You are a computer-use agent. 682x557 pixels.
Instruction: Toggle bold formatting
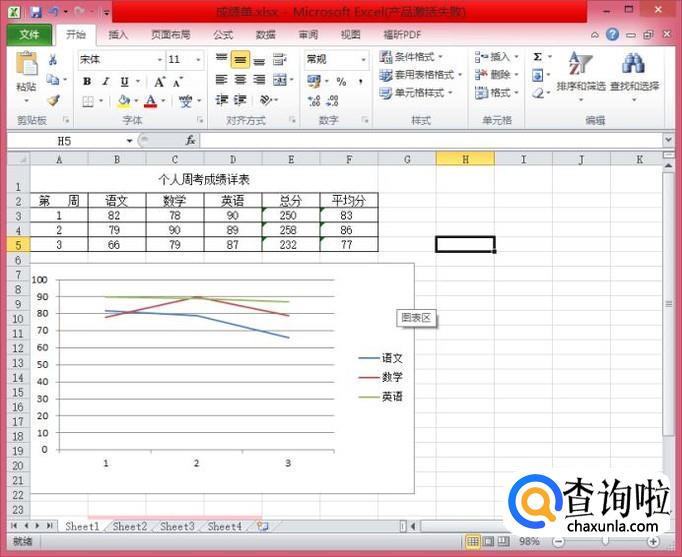(88, 81)
